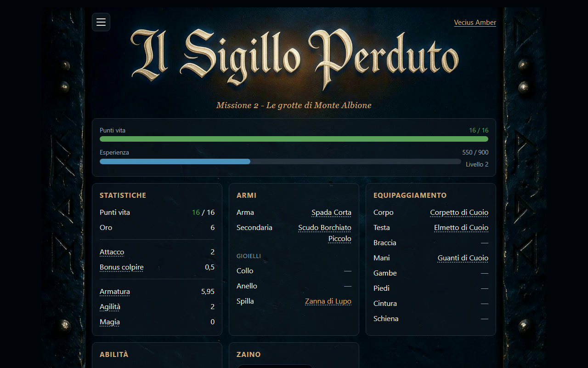Viewport: 588px width, 368px height.
Task: Click the empty Collo slot dash
Action: click(x=347, y=271)
